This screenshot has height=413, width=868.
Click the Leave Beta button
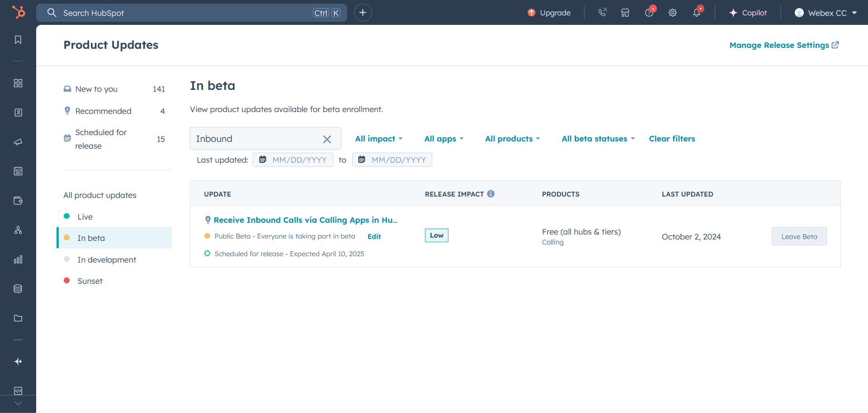pyautogui.click(x=799, y=236)
